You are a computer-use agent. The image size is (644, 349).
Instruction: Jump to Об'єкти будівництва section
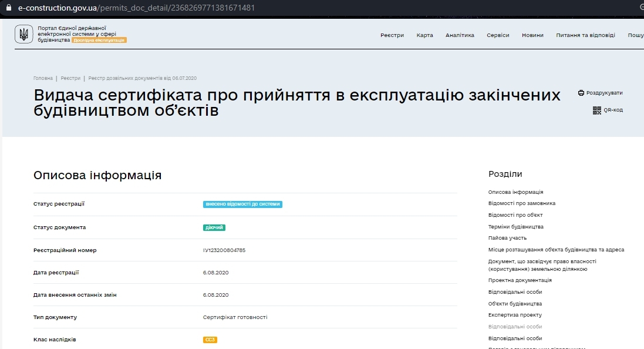click(x=515, y=304)
